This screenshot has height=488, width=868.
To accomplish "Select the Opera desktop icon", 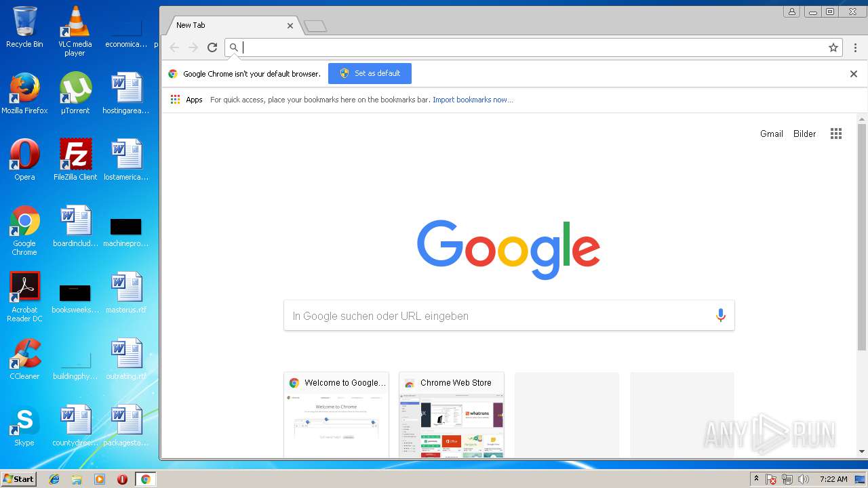I will (x=24, y=160).
